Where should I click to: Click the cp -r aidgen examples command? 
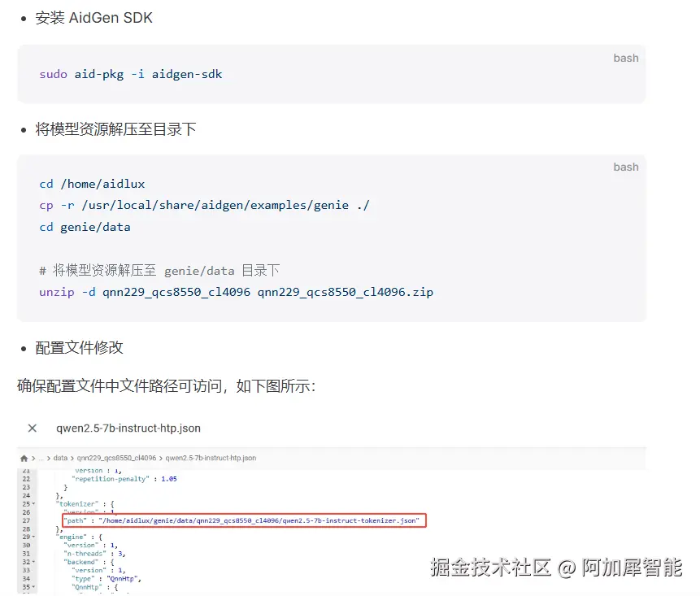tap(204, 205)
